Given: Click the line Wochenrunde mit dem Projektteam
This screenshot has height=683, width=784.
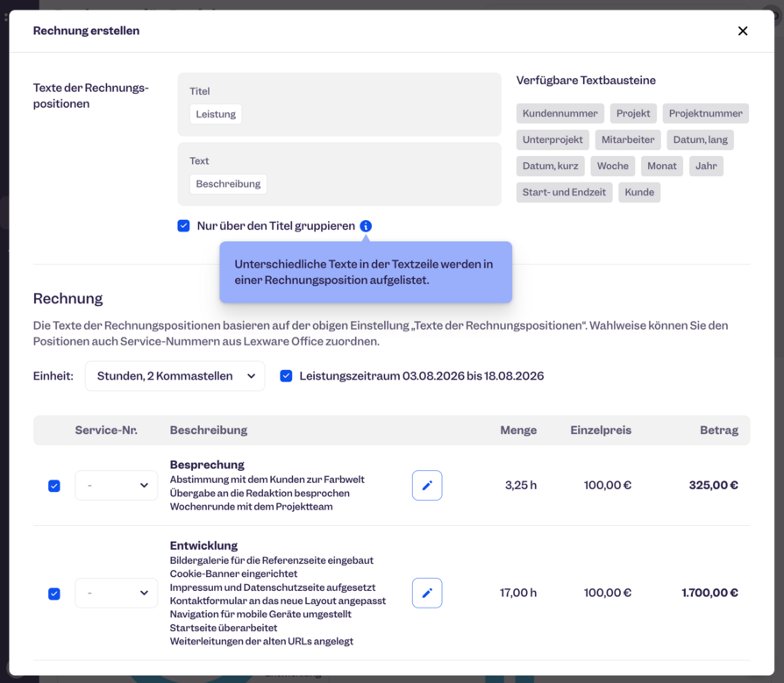Looking at the screenshot, I should coord(251,507).
